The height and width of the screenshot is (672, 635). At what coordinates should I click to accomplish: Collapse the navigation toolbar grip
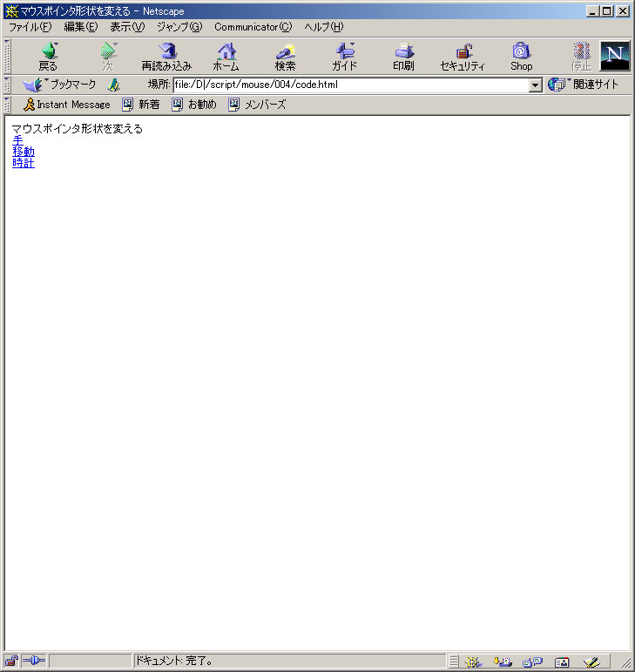point(7,56)
